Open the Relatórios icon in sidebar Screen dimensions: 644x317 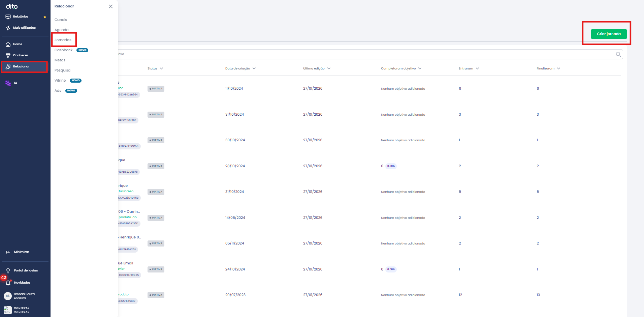(x=8, y=17)
